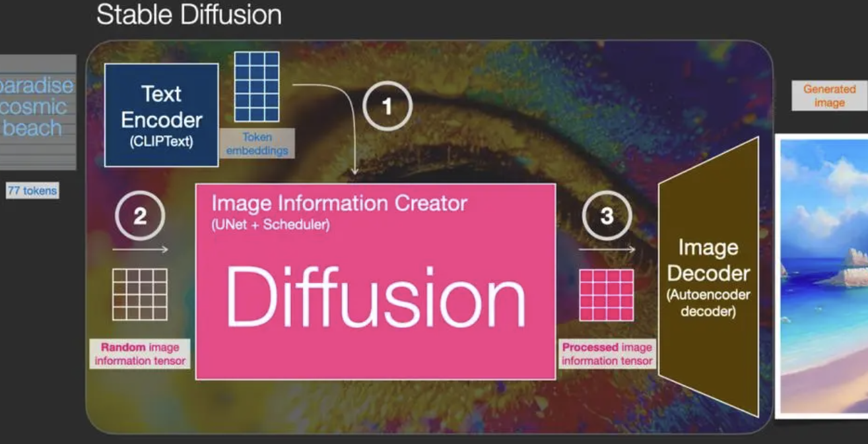Click the "Generated image" label
This screenshot has width=868, height=444.
coord(829,96)
